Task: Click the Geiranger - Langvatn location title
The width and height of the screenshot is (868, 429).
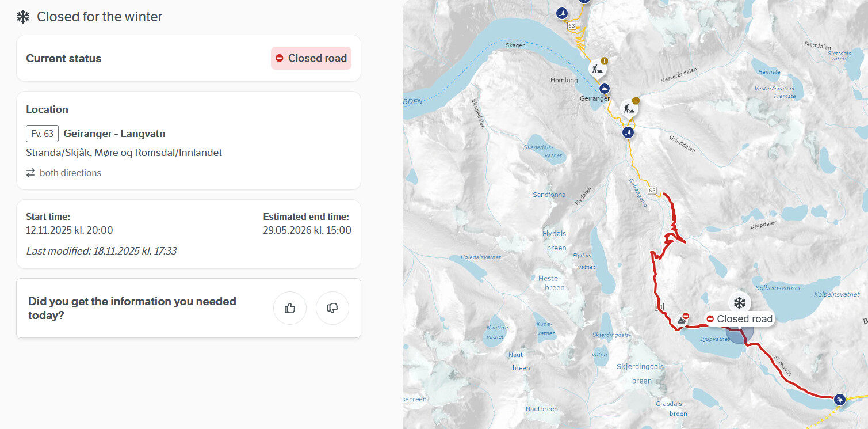Action: [x=114, y=134]
